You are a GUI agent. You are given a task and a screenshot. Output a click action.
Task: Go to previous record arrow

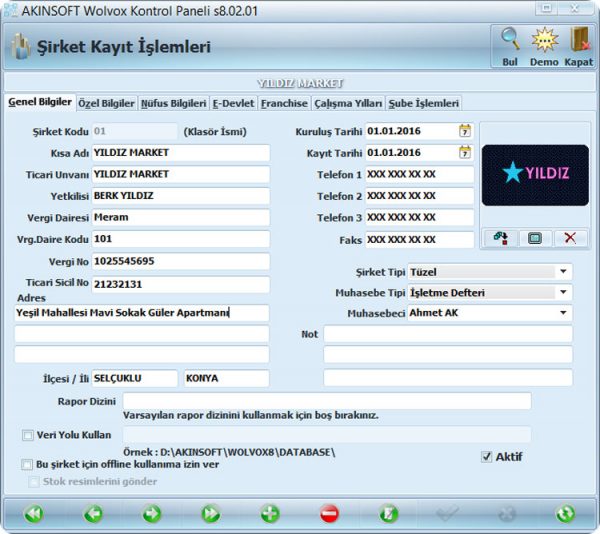[x=93, y=513]
